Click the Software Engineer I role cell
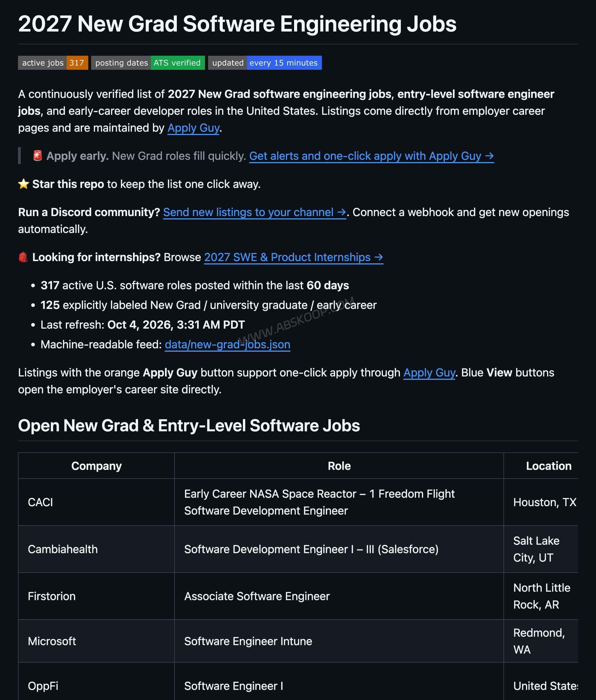The image size is (596, 700). [x=339, y=681]
